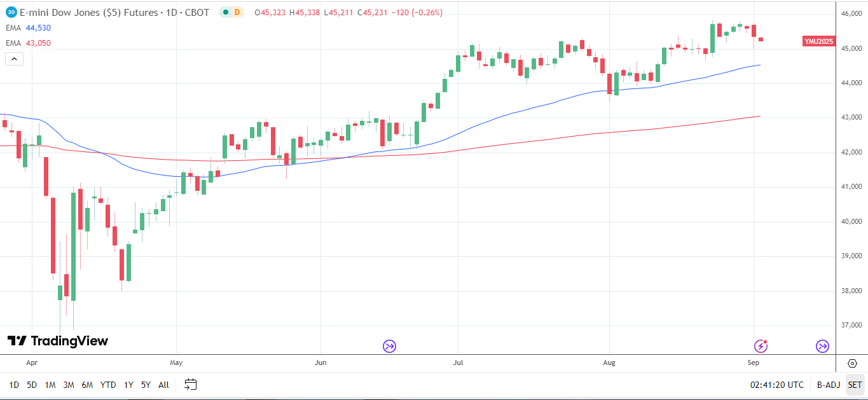Click the 38,000 price axis label

click(x=850, y=291)
